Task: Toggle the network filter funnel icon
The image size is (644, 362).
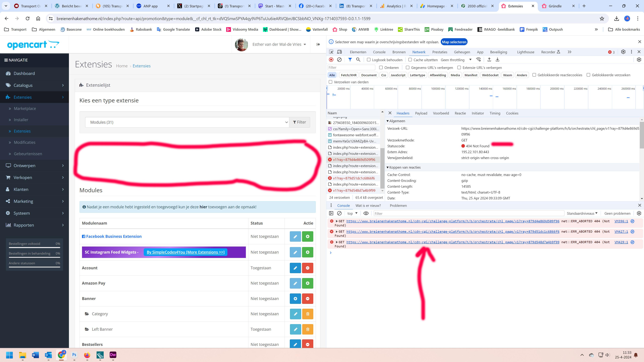Action: (x=350, y=60)
